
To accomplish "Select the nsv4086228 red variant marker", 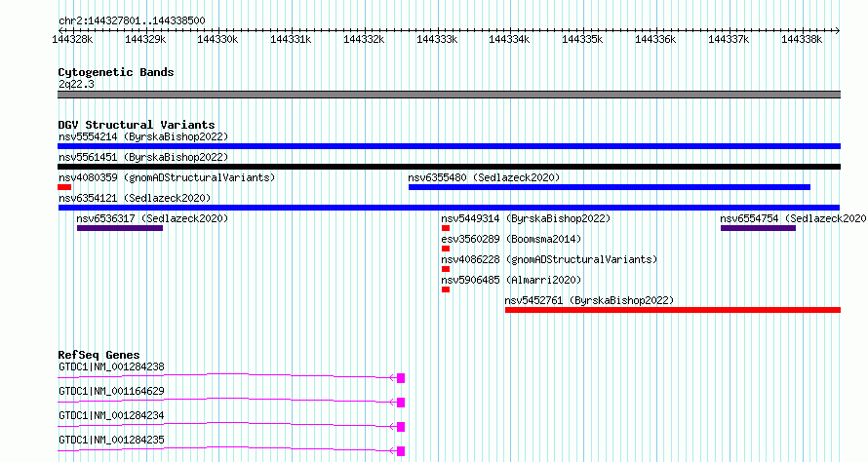I will click(446, 269).
